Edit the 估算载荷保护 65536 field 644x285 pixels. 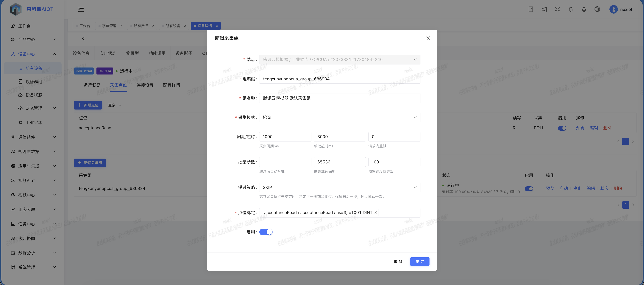tap(339, 162)
